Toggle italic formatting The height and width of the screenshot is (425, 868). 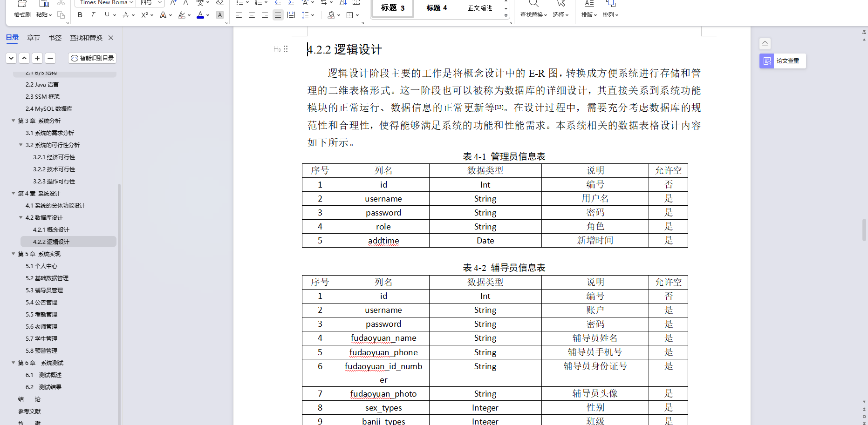point(93,15)
